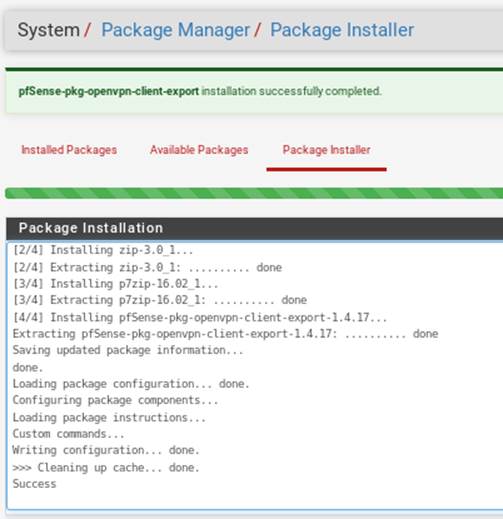Open the Available Packages tab
This screenshot has width=503, height=519.
199,150
